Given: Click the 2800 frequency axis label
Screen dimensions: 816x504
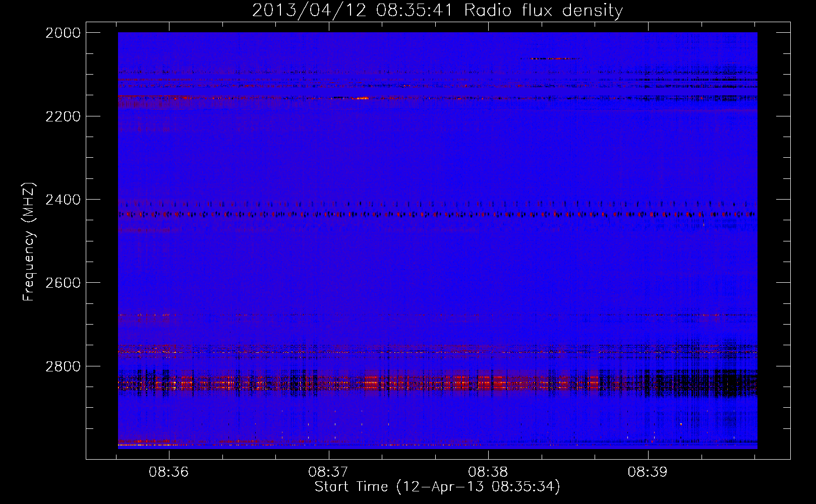Looking at the screenshot, I should tap(63, 366).
